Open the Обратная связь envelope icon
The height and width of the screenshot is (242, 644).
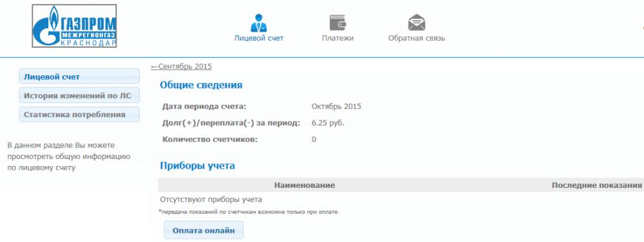pos(417,23)
